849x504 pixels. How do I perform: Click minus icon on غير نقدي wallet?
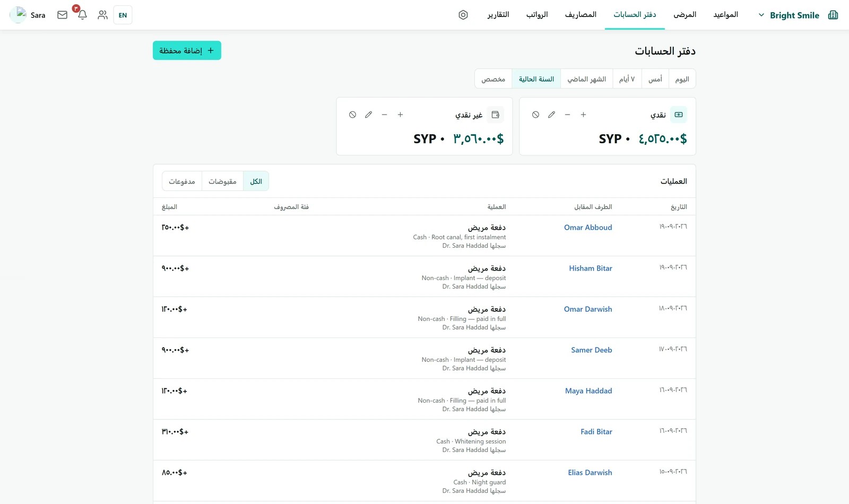384,115
